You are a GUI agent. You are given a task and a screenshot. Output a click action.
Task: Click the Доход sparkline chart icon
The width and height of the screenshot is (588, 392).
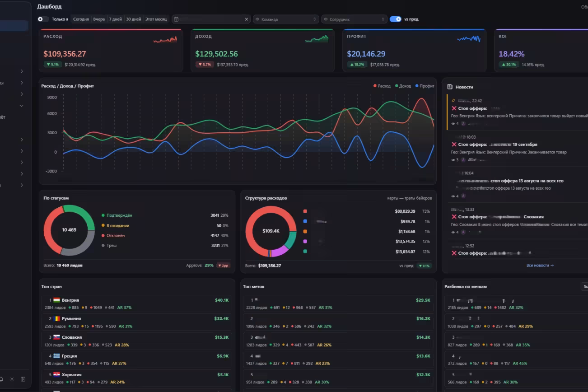point(317,39)
